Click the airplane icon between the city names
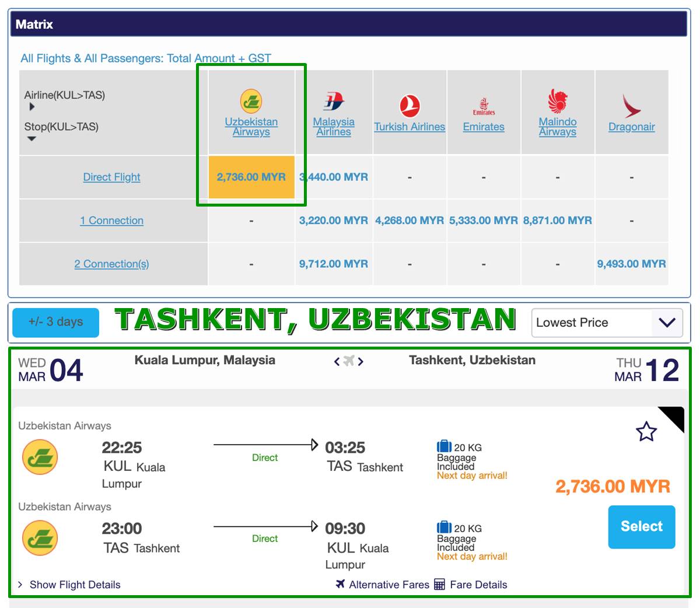The width and height of the screenshot is (700, 608). pyautogui.click(x=349, y=361)
